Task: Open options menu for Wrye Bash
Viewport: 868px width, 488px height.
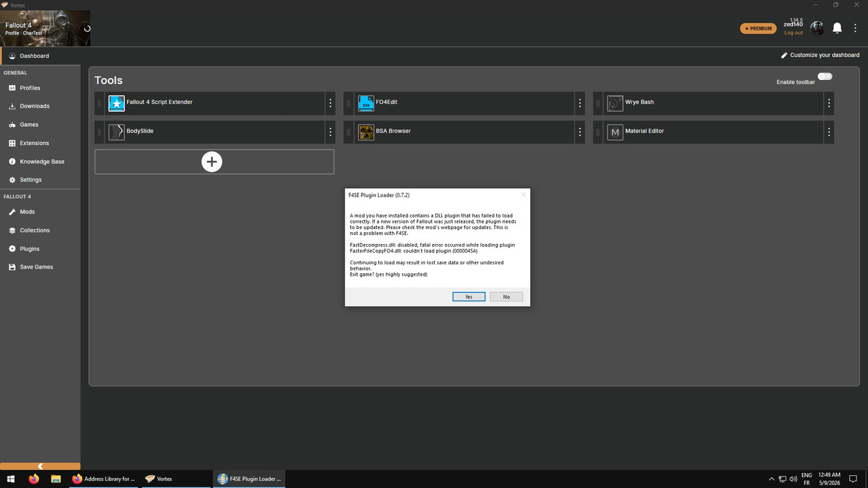Action: point(829,103)
